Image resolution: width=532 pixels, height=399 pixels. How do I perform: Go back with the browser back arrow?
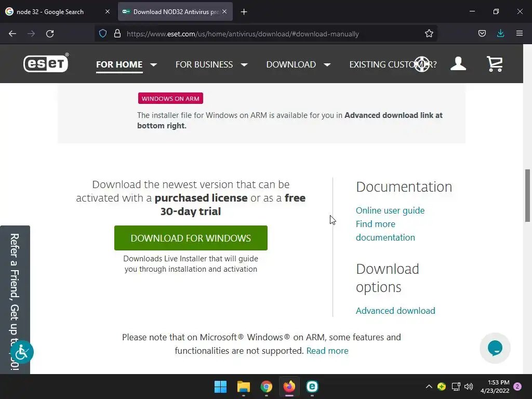(12, 34)
